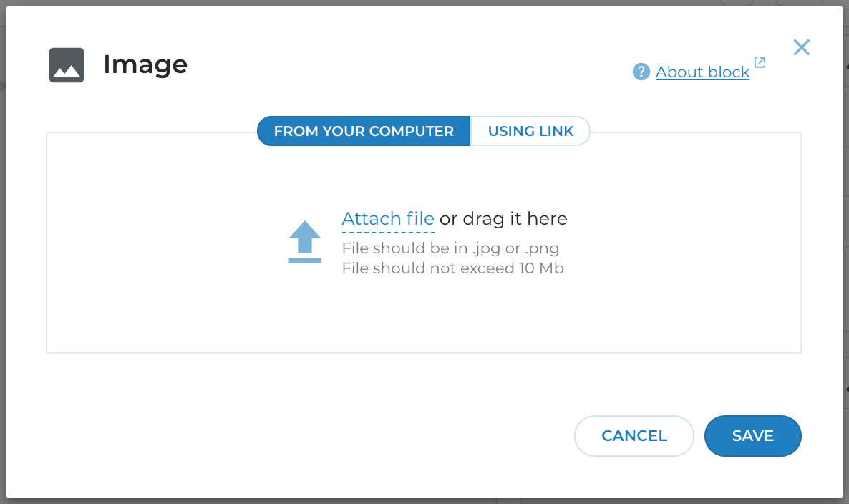Select the From Your Computer tab
This screenshot has width=849, height=504.
(x=364, y=132)
